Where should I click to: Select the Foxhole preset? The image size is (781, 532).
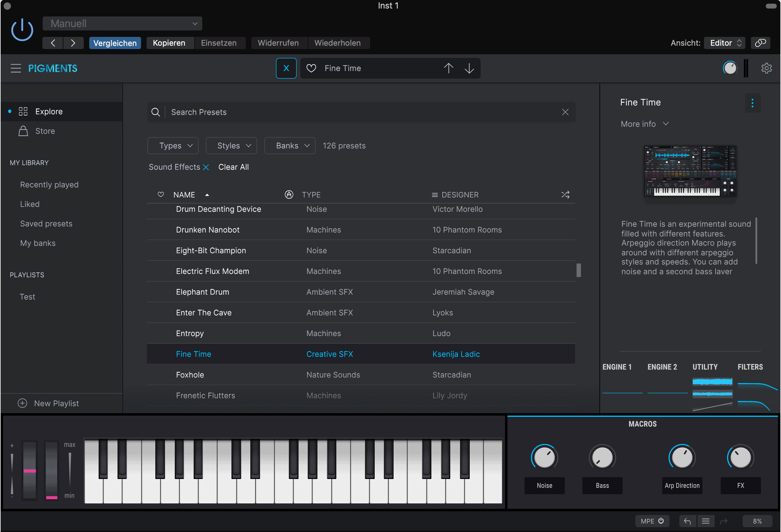click(x=361, y=375)
